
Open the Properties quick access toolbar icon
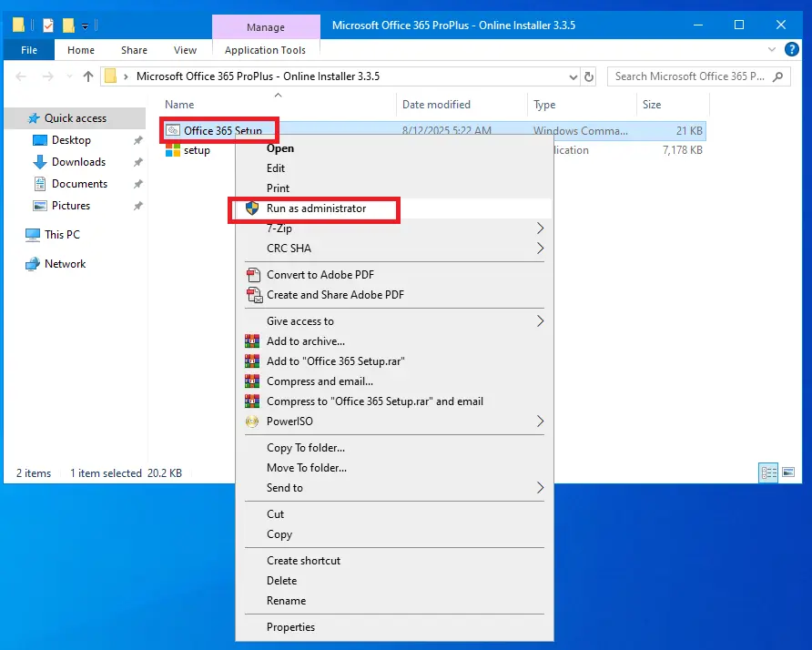(48, 25)
